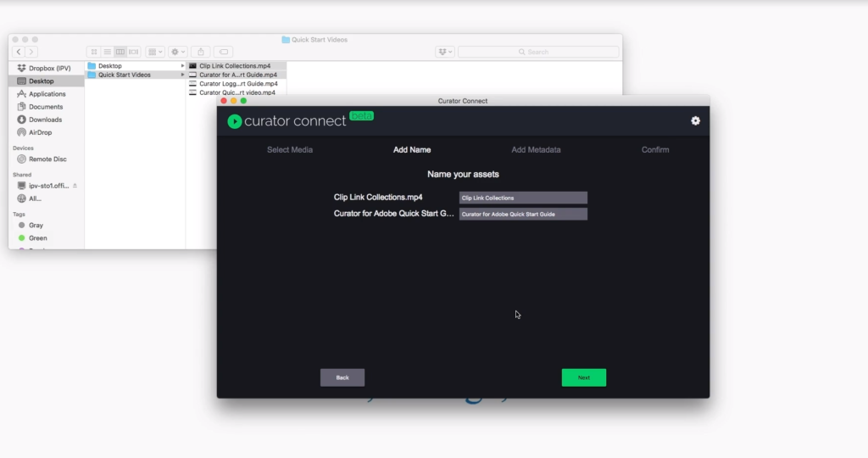Click Quick Start Videos title folder icon

[x=286, y=39]
